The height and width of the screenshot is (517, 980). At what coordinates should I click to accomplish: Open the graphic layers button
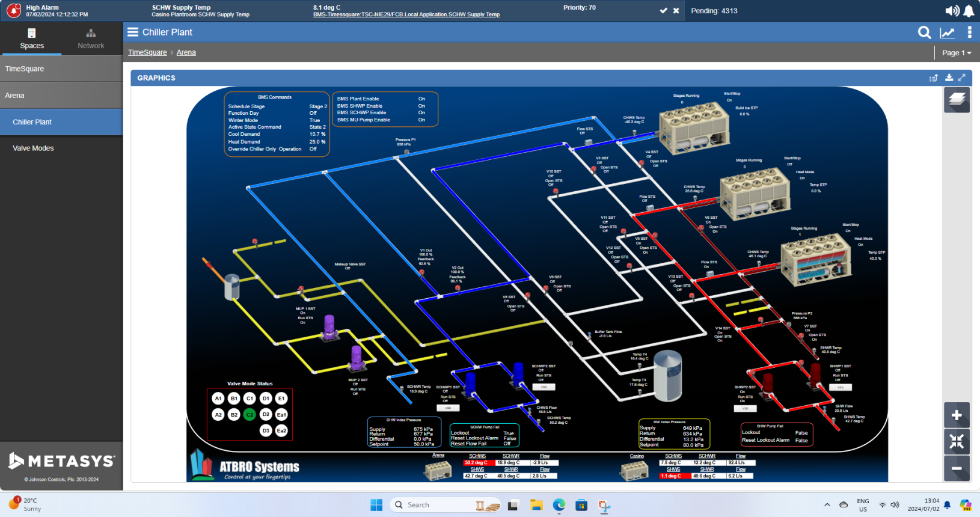click(957, 100)
